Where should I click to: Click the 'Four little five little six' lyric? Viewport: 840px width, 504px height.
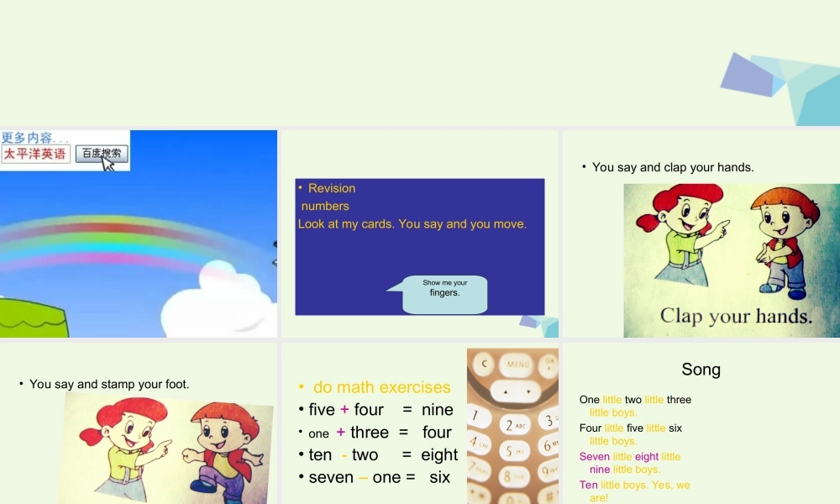tap(631, 428)
